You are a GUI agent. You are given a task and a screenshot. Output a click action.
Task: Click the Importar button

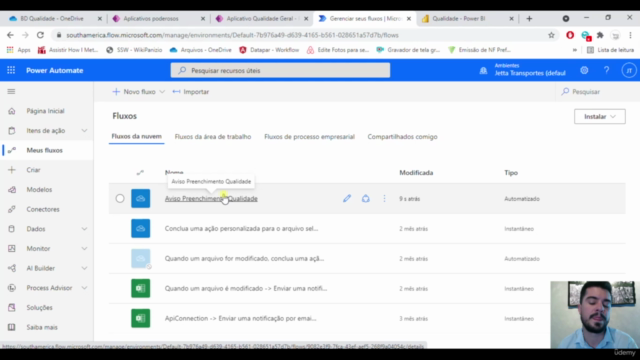coord(191,91)
